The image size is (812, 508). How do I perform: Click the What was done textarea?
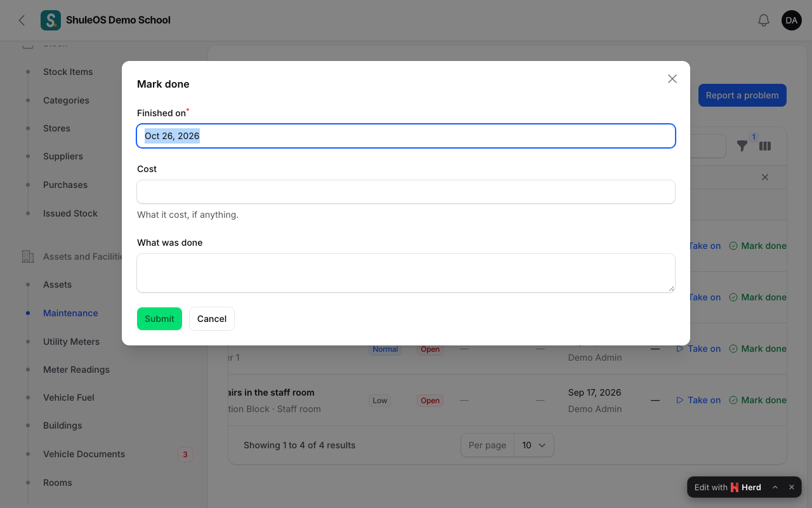tap(406, 273)
